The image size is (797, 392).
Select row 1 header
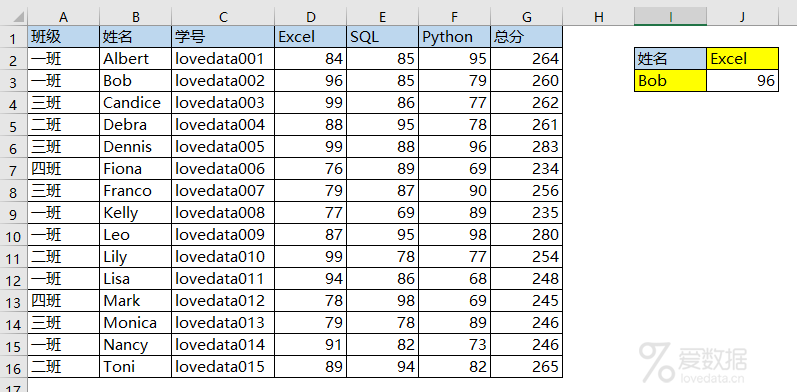coord(14,37)
